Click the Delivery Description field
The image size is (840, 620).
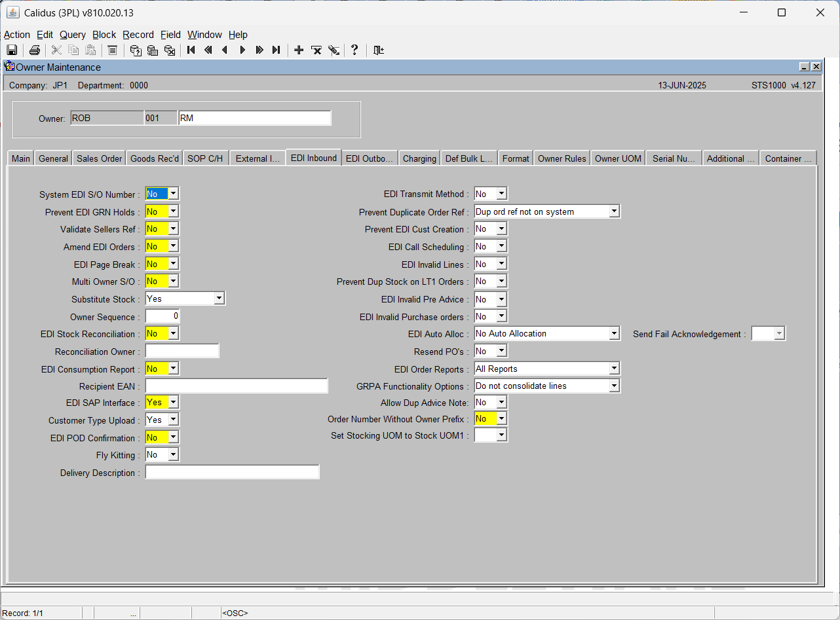coord(232,472)
